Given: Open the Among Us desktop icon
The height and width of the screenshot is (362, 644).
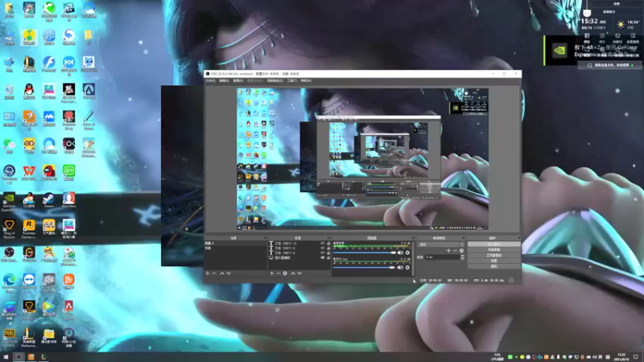Looking at the screenshot, I should (49, 172).
